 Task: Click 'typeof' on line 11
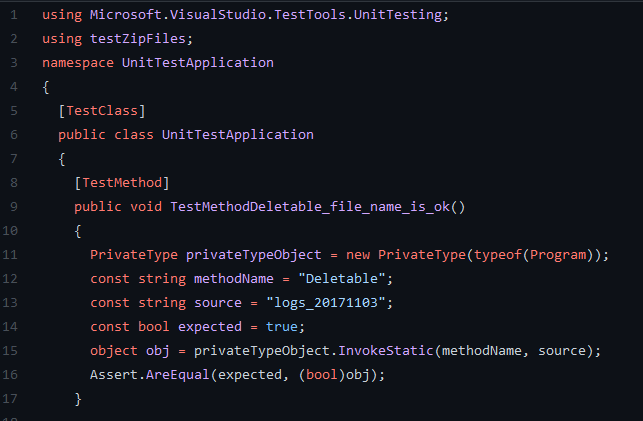tap(498, 255)
